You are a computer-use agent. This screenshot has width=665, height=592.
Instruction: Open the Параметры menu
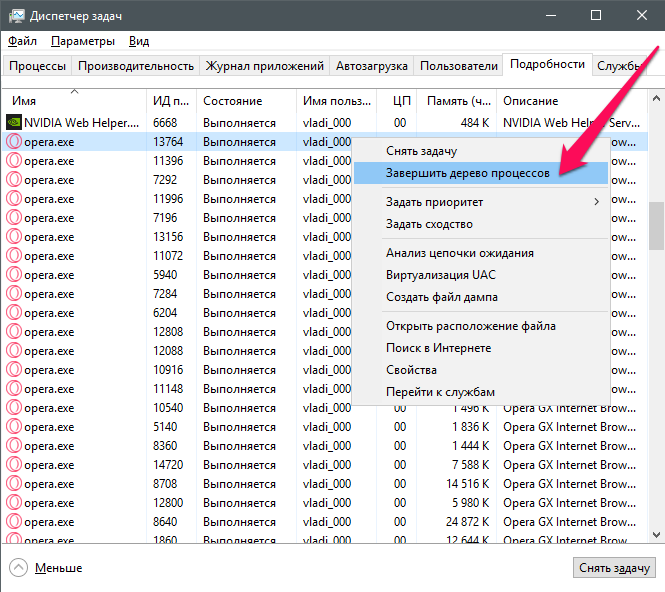point(83,41)
